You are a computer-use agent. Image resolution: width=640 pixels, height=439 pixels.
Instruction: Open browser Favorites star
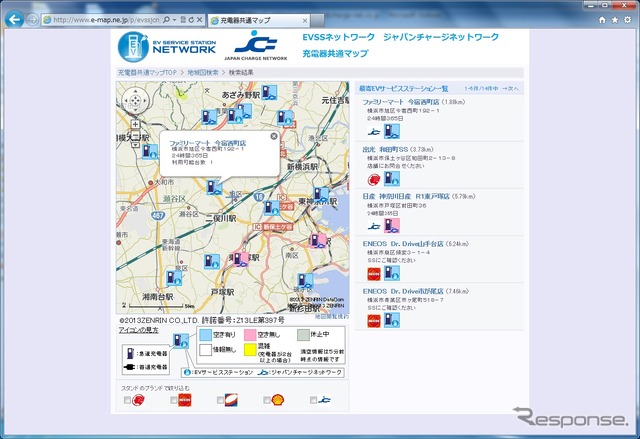(615, 20)
